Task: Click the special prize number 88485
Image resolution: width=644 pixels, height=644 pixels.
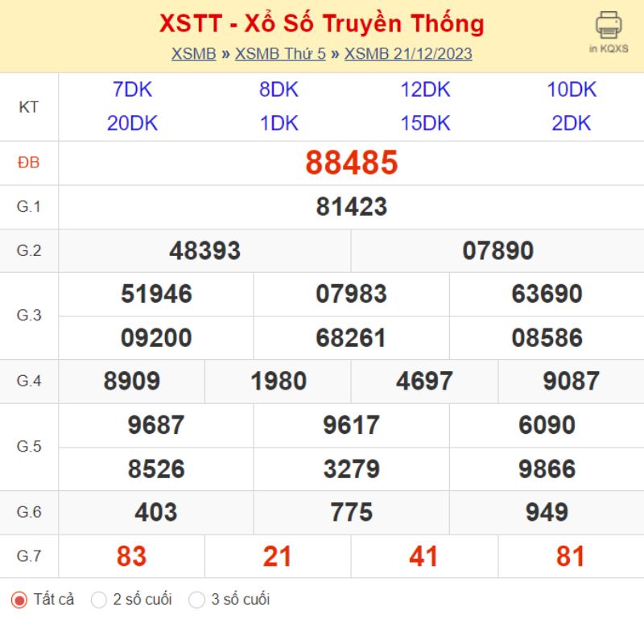Action: point(352,163)
